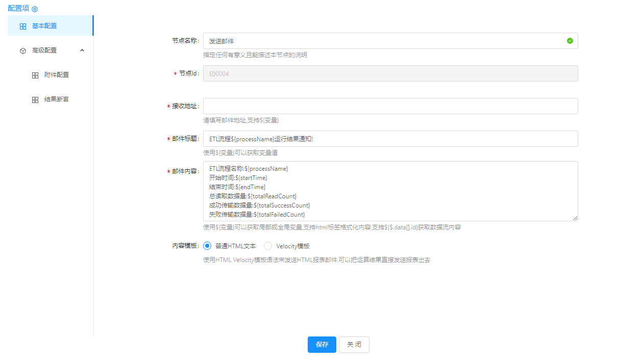618x364 pixels.
Task: Select the 普通HTML文本 radio option
Action: [x=207, y=246]
